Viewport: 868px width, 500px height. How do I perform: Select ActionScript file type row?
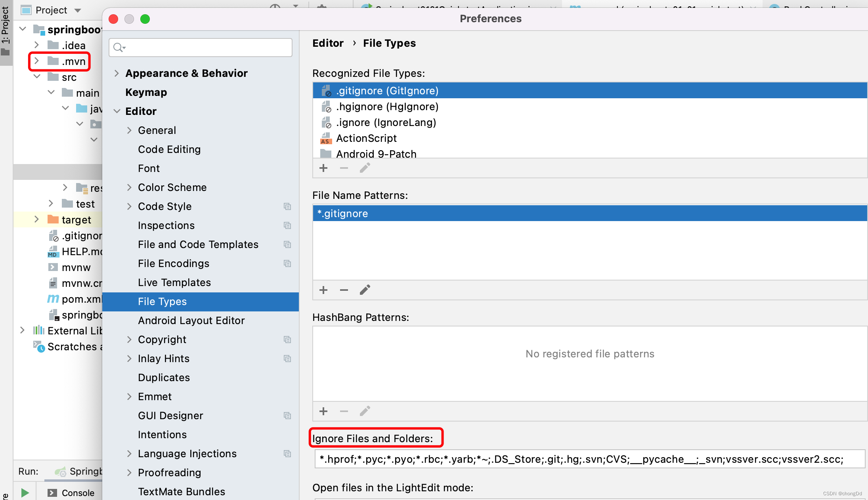pyautogui.click(x=590, y=138)
